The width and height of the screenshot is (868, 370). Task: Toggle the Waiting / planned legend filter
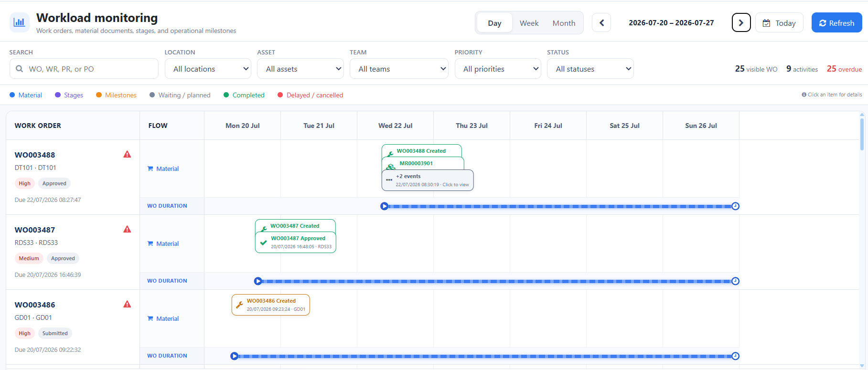coord(180,95)
